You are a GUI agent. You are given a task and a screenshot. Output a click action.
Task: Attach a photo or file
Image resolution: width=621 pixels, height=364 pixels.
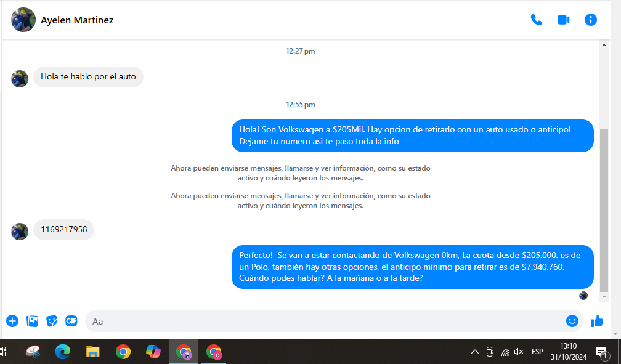33,321
